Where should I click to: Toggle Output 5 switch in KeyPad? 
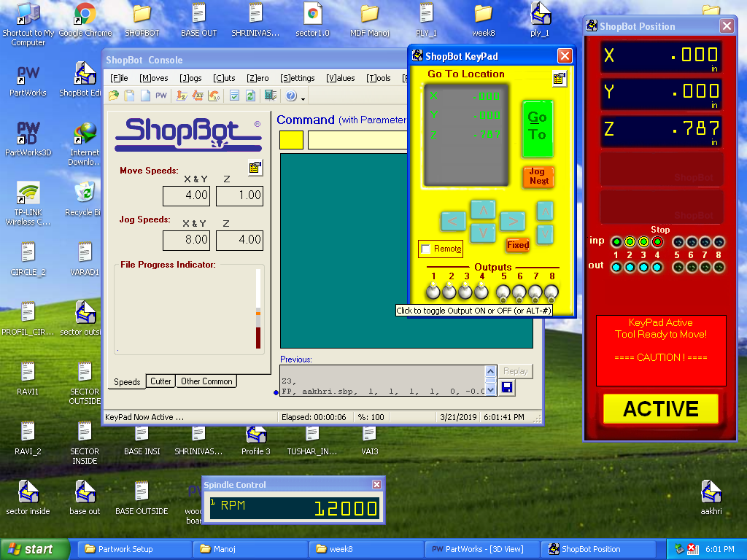(503, 293)
